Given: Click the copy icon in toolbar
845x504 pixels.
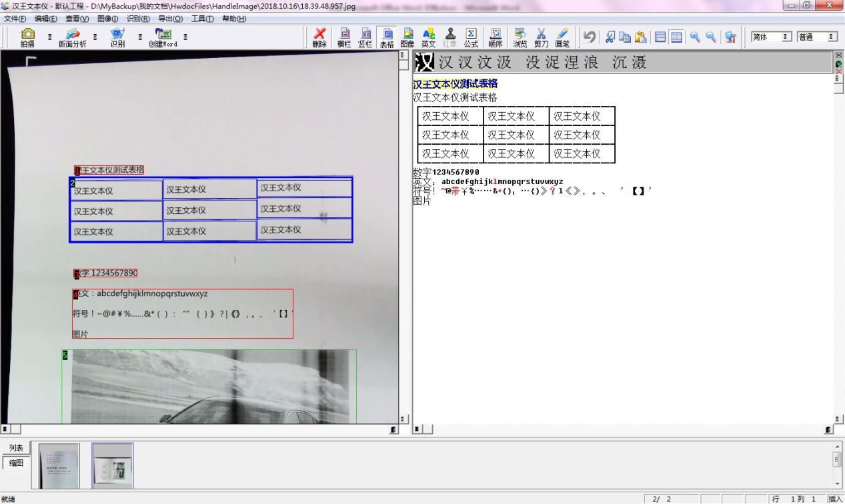Looking at the screenshot, I should click(625, 37).
